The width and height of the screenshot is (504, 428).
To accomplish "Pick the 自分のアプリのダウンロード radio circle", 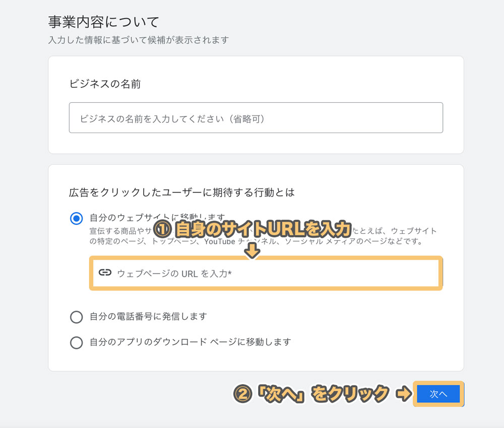I will tap(77, 342).
